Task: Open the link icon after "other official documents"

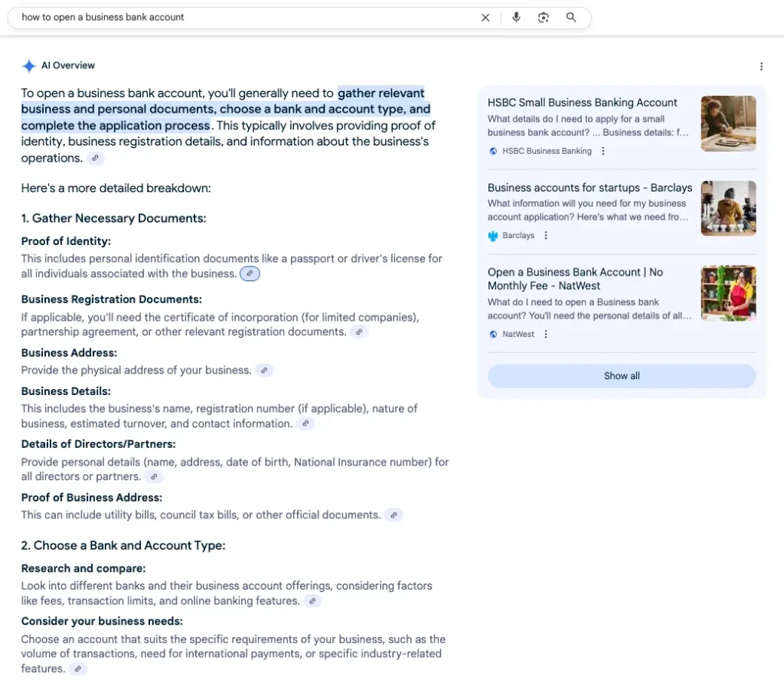Action: point(394,515)
